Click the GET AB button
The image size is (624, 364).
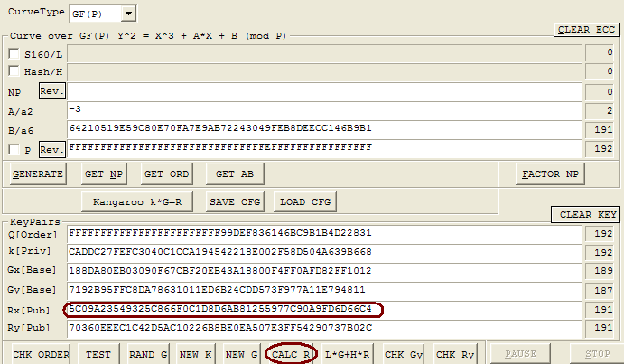tap(235, 174)
